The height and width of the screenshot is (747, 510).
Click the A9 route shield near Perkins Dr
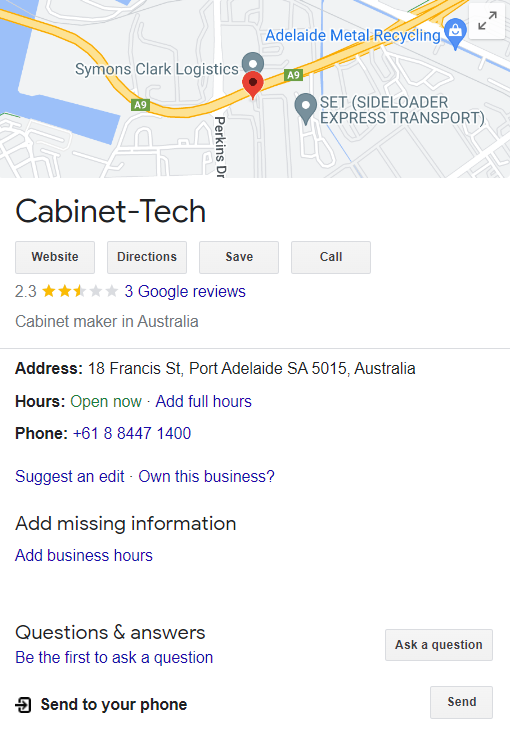140,105
